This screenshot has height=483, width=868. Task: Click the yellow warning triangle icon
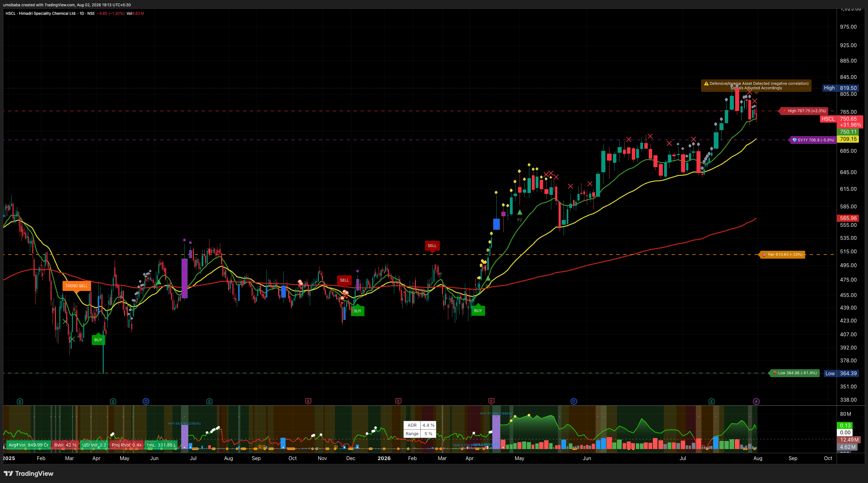point(706,83)
